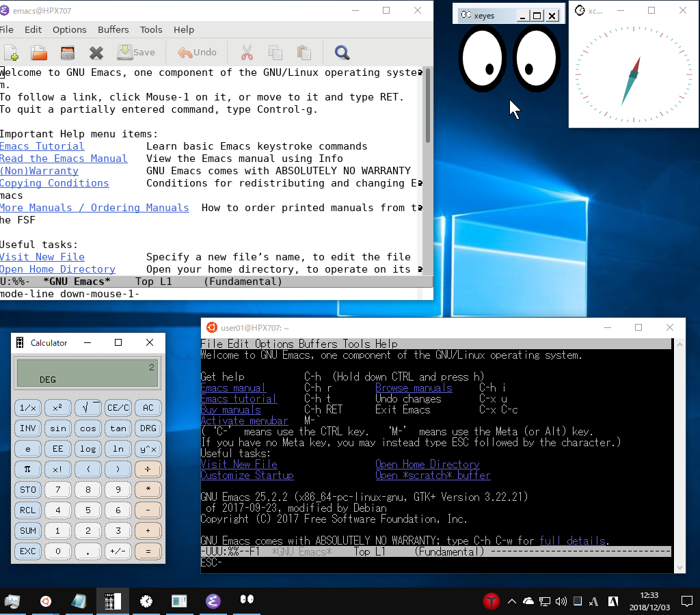
Task: Open the Options menu in Emacs
Action: click(70, 29)
